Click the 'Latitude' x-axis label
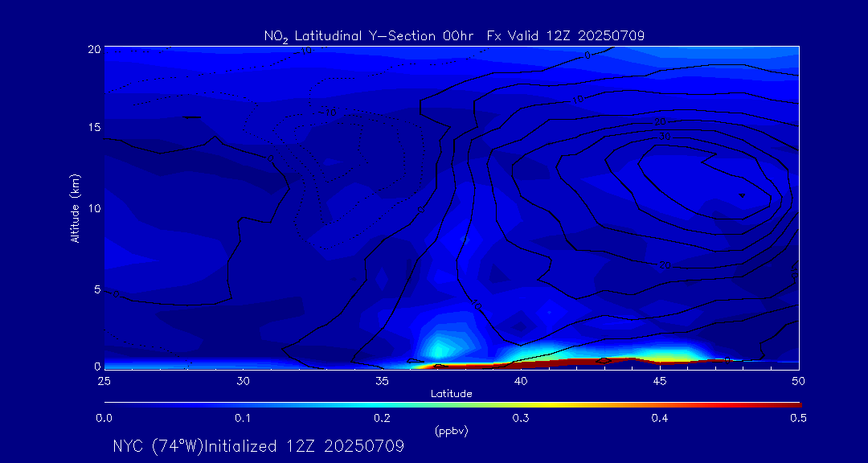 click(451, 394)
